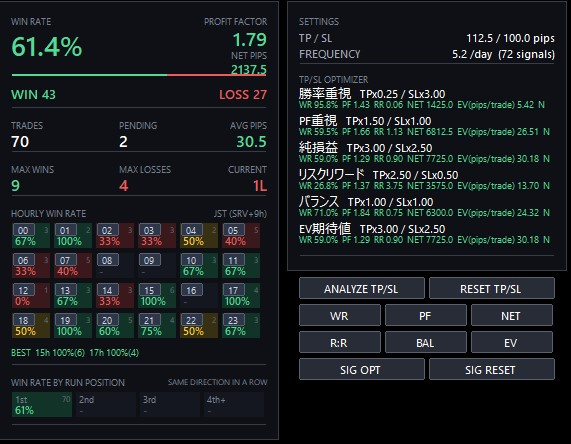Click hour 01 cell showing 100%
Viewport: 571px width, 444px height.
(x=73, y=236)
